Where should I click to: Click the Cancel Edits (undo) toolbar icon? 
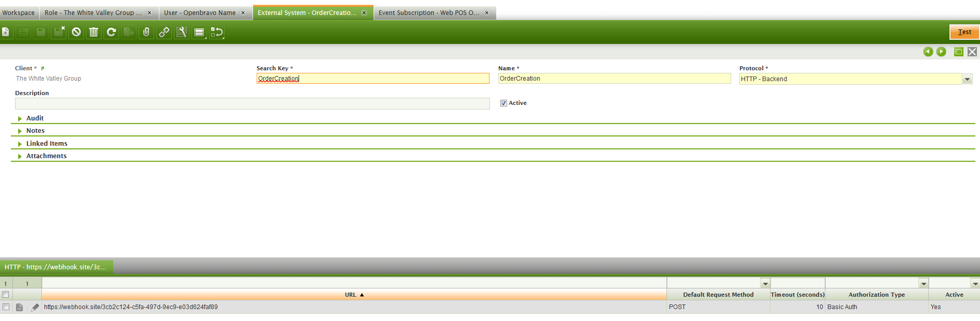76,32
